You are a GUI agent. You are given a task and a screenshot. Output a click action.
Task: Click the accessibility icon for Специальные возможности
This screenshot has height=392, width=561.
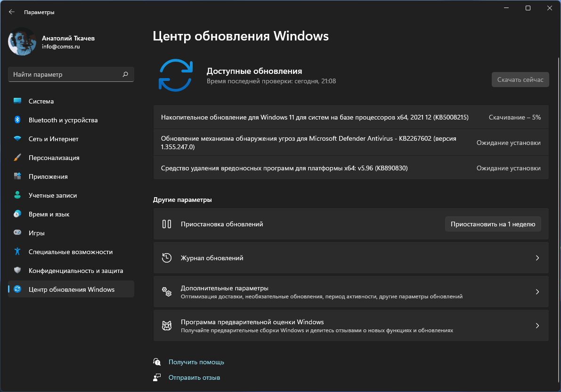click(17, 252)
